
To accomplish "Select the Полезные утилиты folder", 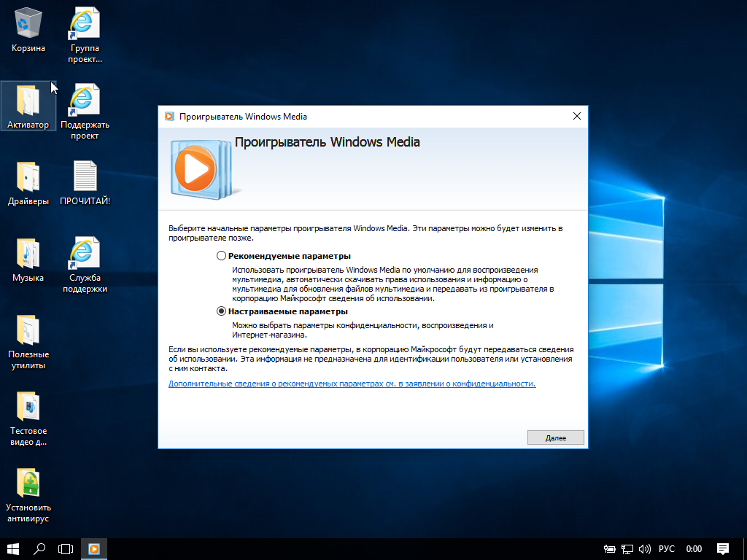I will [28, 341].
